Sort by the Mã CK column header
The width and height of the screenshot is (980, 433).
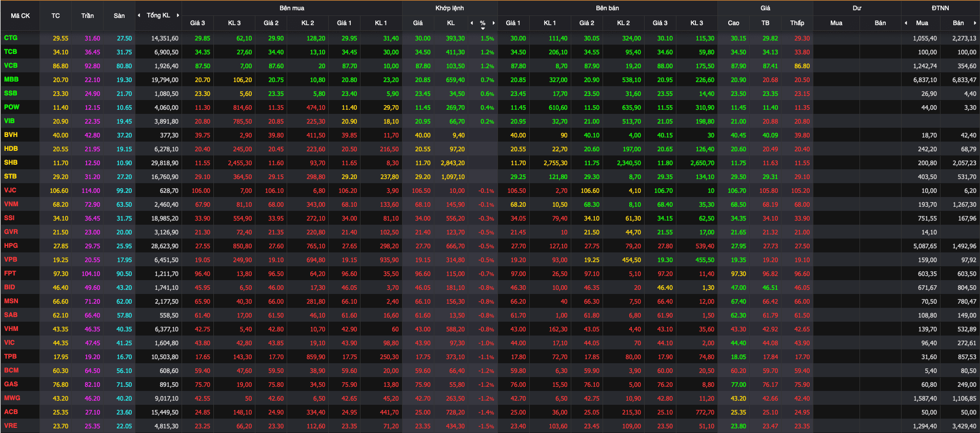coord(21,16)
